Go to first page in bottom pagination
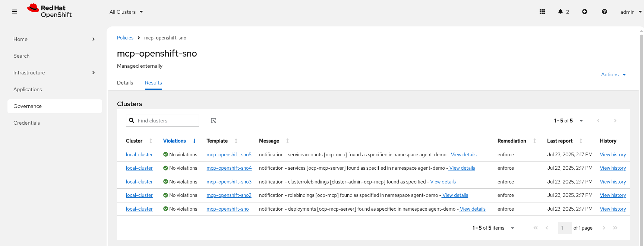Viewport: 644px width, 246px height. click(536, 228)
